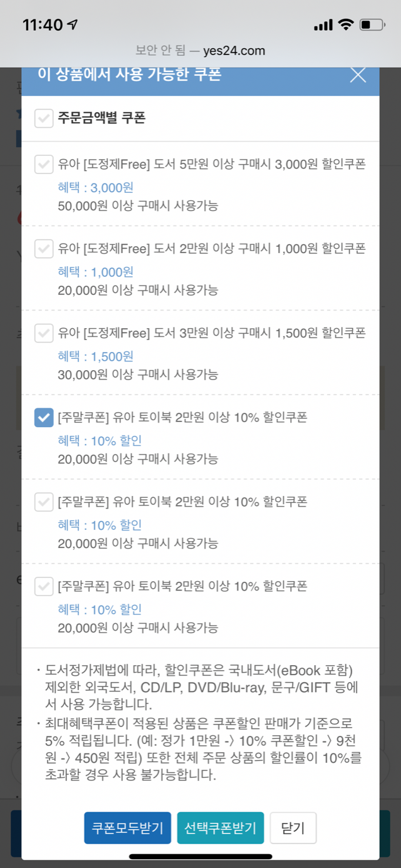The width and height of the screenshot is (401, 868).
Task: Tap the 닫기 button
Action: pos(293,828)
